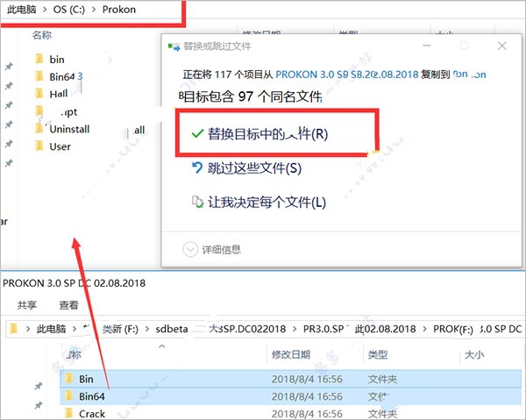The height and width of the screenshot is (420, 526).
Task: Select Uninstall folder in Prokon window
Action: (x=69, y=129)
